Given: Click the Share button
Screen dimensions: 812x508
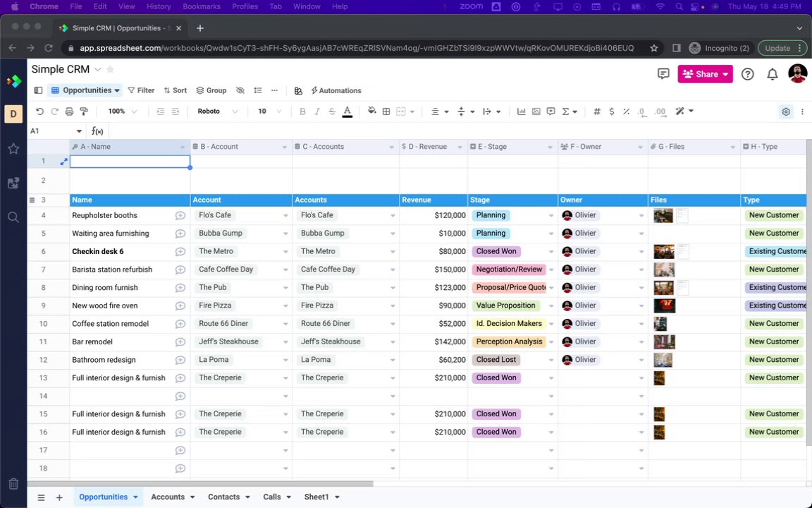Looking at the screenshot, I should [705, 74].
